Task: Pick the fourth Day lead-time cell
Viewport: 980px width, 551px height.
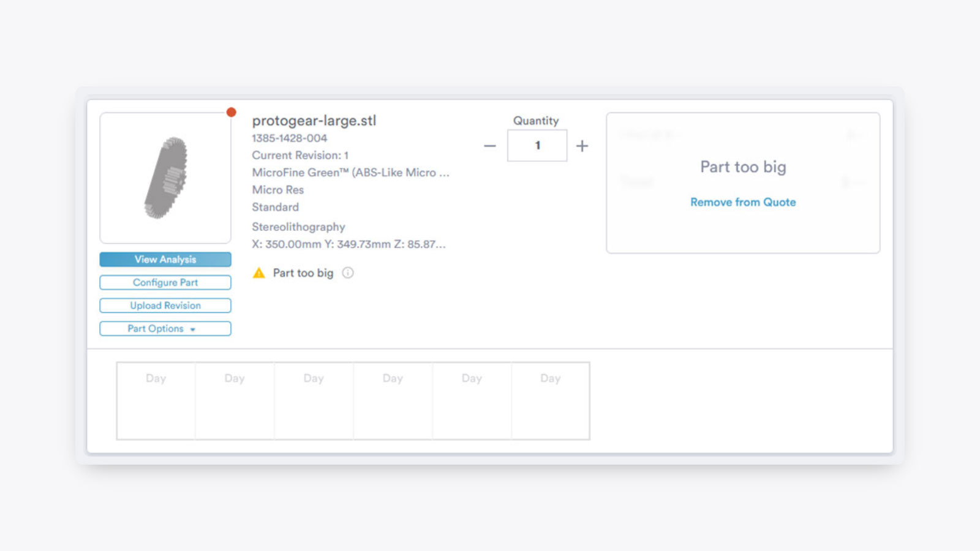Action: pos(393,400)
